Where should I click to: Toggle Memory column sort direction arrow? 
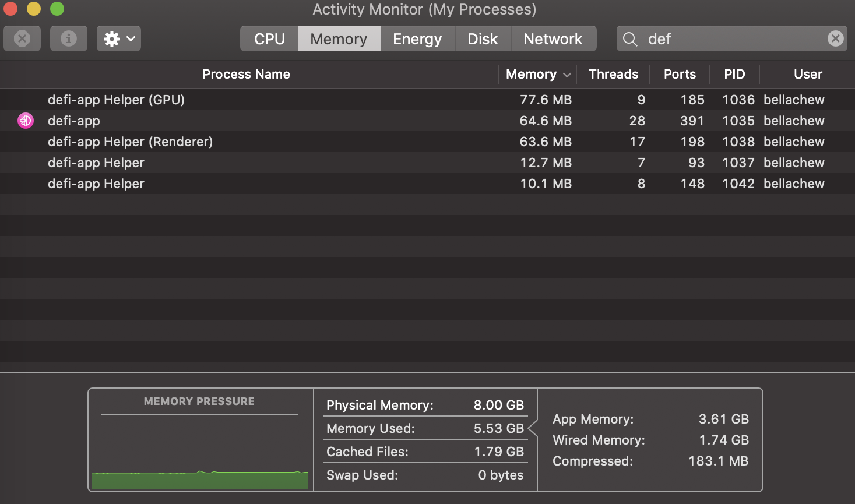tap(567, 75)
